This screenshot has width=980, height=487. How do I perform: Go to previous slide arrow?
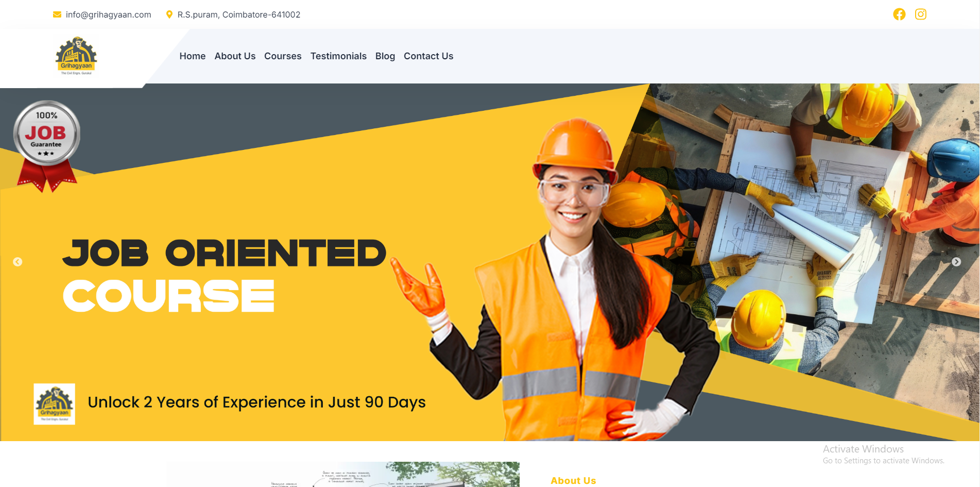pyautogui.click(x=18, y=262)
